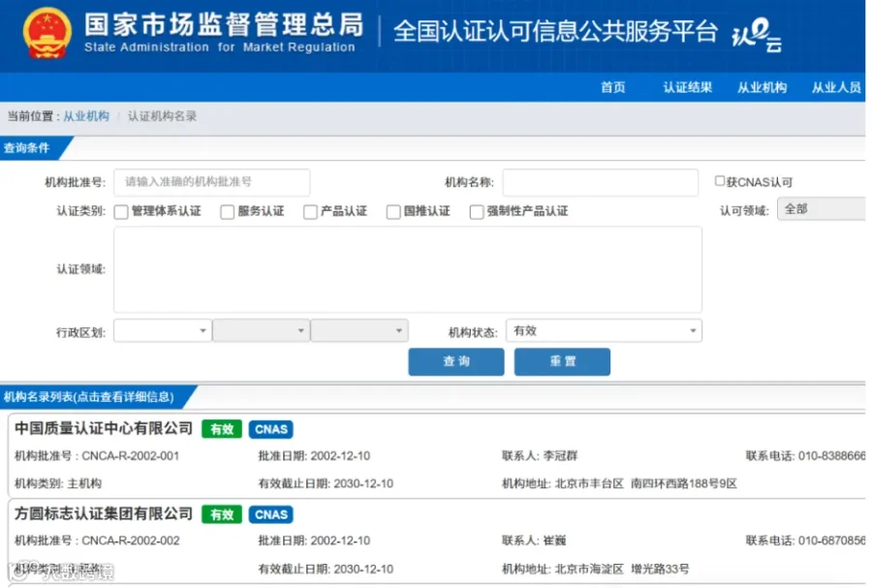Click the 认证机构名录 breadcrumb text

pyautogui.click(x=163, y=116)
